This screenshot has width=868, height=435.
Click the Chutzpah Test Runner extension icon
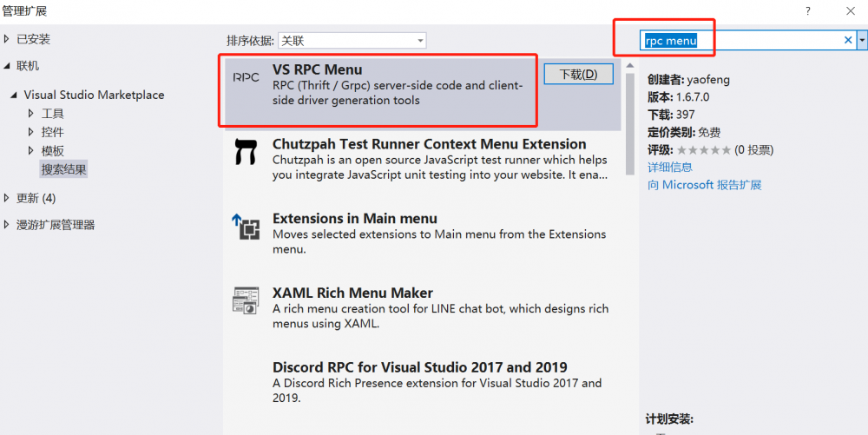point(246,152)
